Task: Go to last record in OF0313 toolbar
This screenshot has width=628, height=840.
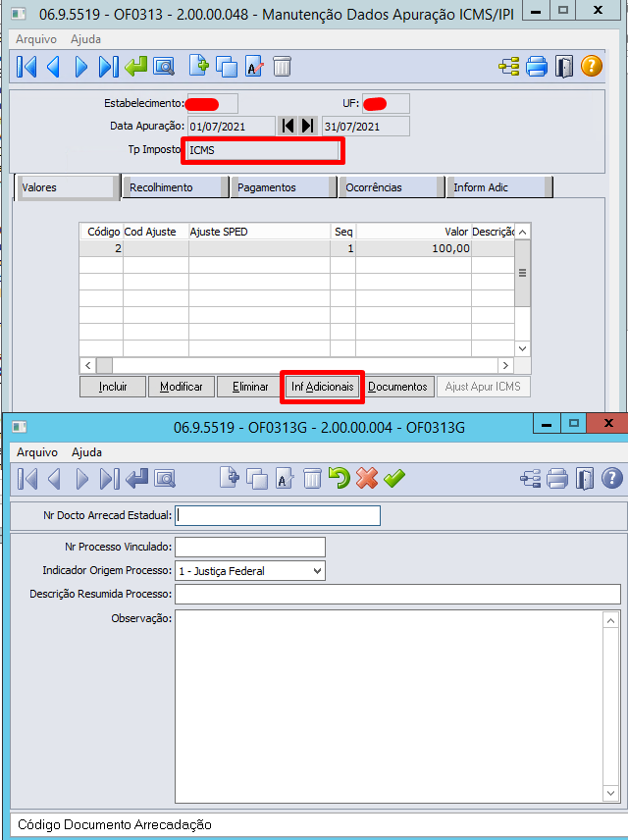Action: 108,67
